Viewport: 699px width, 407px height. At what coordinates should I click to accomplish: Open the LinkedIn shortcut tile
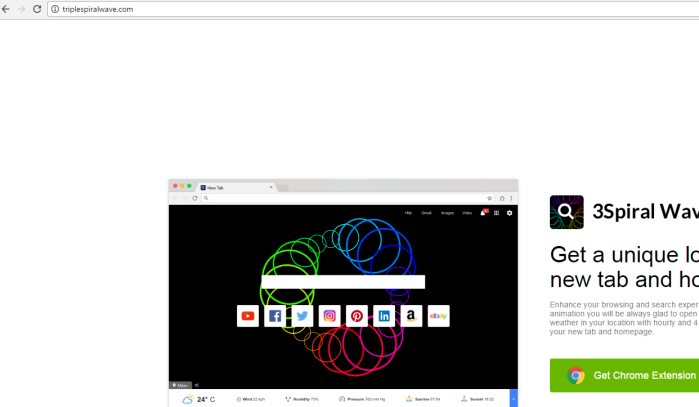click(384, 316)
